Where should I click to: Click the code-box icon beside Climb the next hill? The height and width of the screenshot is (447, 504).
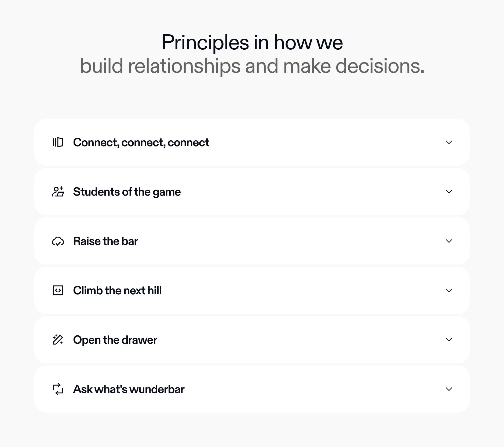point(58,290)
